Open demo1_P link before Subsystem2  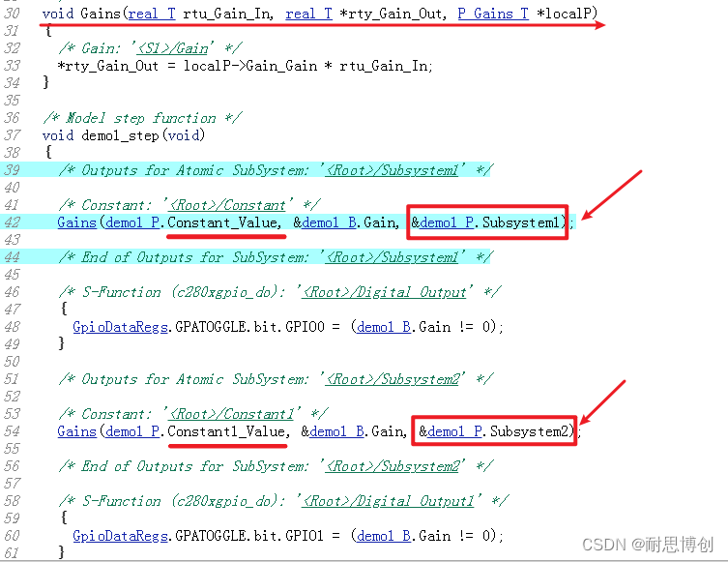[x=455, y=432]
